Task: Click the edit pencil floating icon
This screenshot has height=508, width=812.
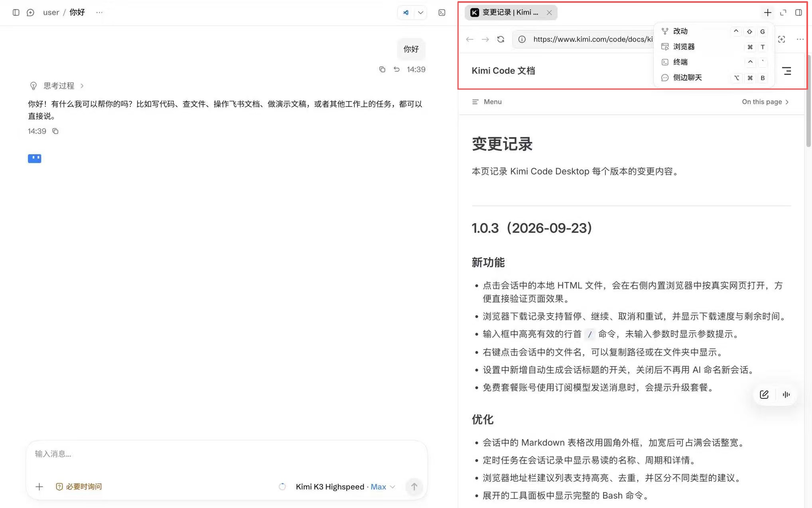Action: (x=764, y=394)
